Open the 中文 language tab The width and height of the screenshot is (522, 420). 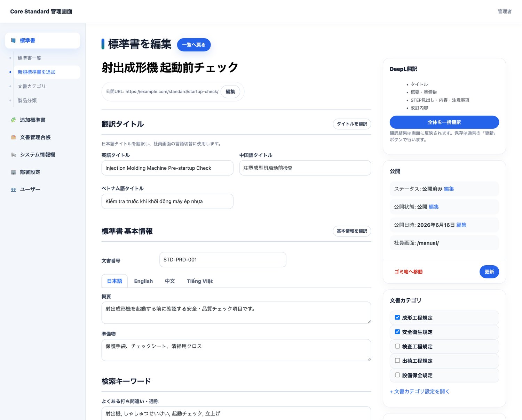click(x=170, y=281)
